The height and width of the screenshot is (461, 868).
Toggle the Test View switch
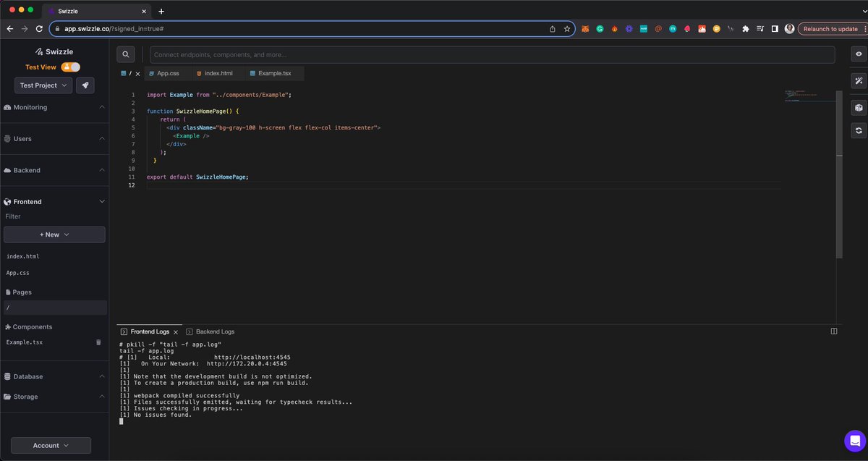pyautogui.click(x=69, y=66)
